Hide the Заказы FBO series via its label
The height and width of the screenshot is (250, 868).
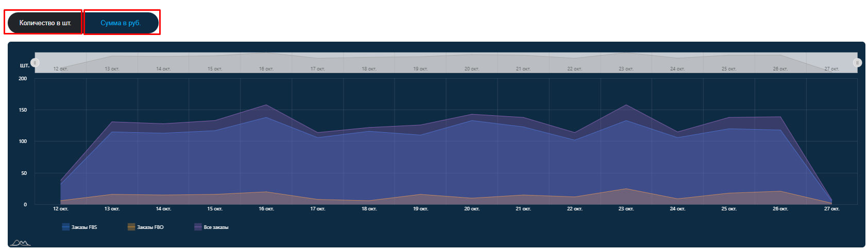tap(150, 227)
